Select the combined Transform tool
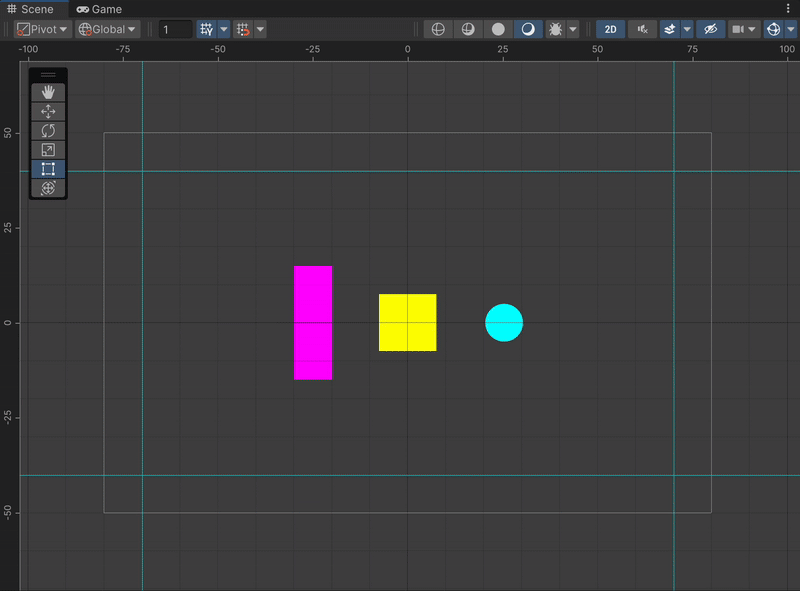Screen dimensions: 800x591 [x=48, y=188]
